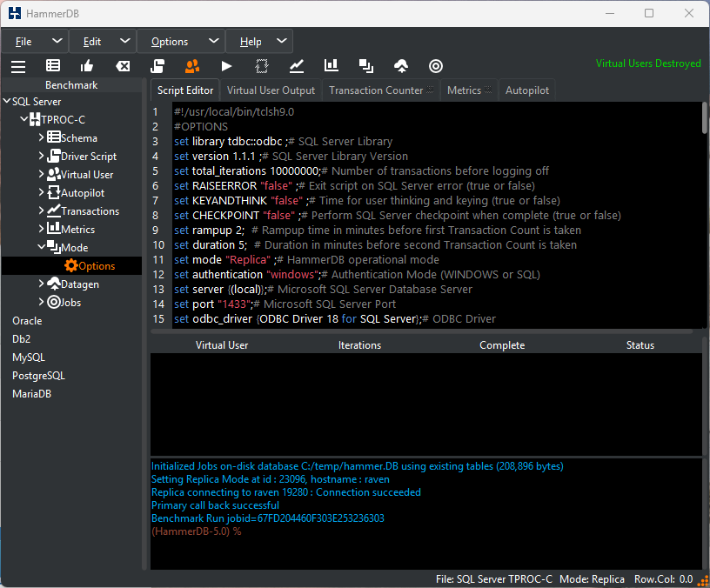Select the MySQL benchmark entry

pos(29,357)
